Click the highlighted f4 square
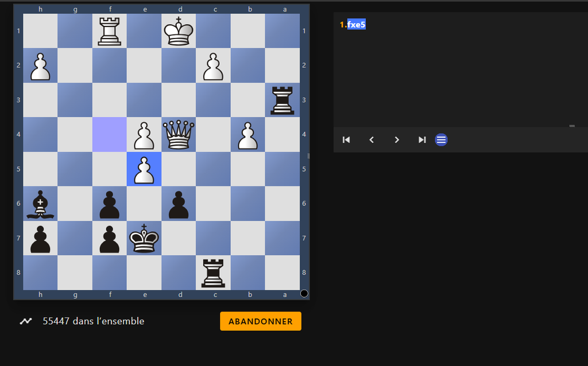The height and width of the screenshot is (366, 588). click(110, 135)
